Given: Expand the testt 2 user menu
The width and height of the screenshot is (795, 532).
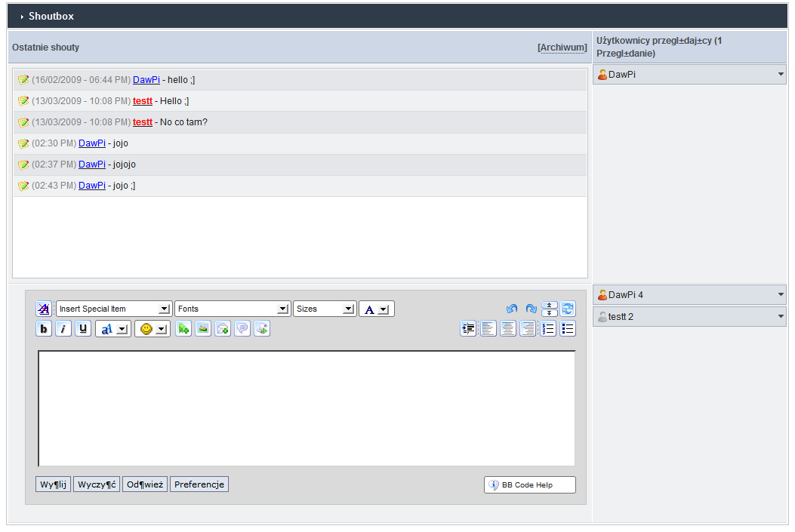Looking at the screenshot, I should coord(780,317).
